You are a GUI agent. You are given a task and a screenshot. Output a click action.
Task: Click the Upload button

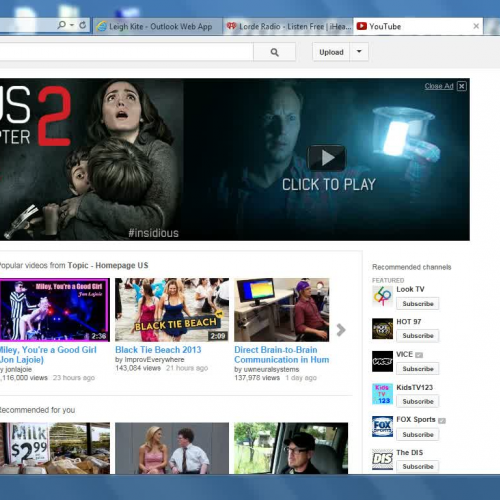(331, 52)
